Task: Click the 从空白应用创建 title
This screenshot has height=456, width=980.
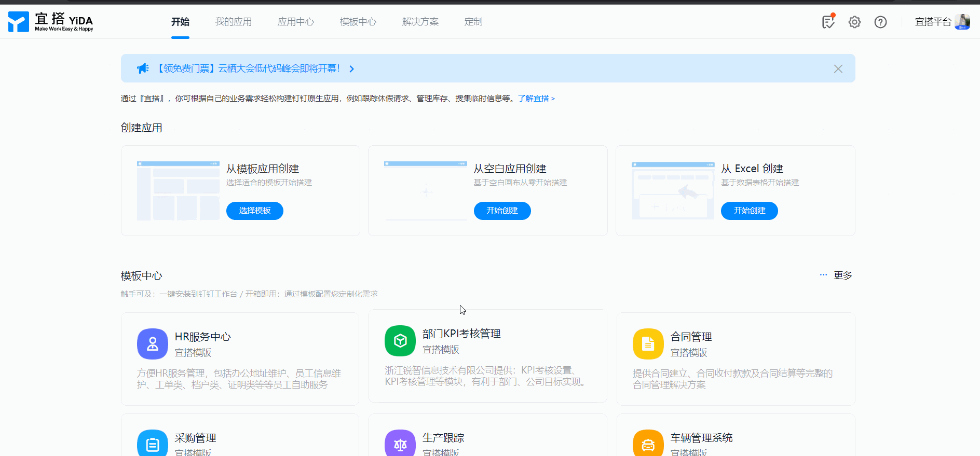Action: click(x=510, y=169)
